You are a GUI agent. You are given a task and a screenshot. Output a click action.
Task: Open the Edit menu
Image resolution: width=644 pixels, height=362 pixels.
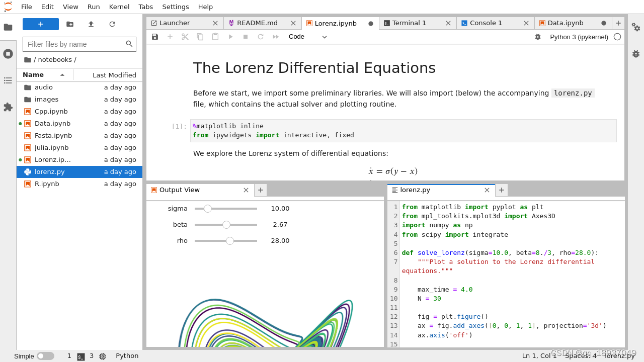tap(47, 7)
